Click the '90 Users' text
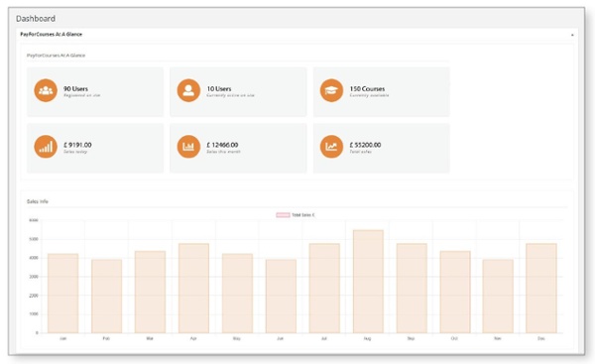This screenshot has height=364, width=595. coord(75,89)
